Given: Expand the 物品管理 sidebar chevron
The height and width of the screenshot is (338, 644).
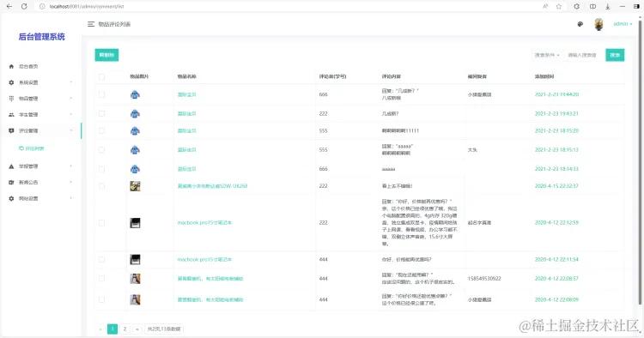Looking at the screenshot, I should click(x=71, y=99).
